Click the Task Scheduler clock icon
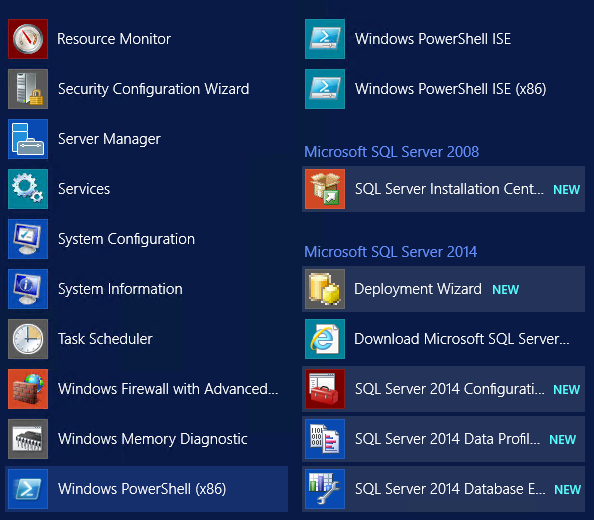594x520 pixels. pos(28,339)
